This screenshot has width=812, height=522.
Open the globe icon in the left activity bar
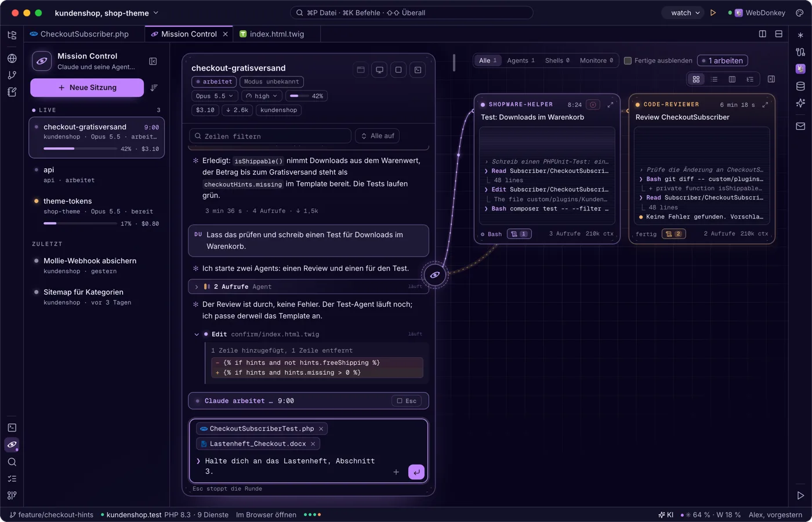coord(12,59)
